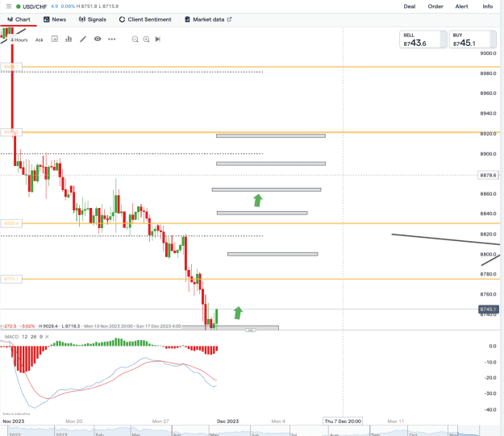The height and width of the screenshot is (436, 504).
Task: Open the Info panel
Action: coord(487,6)
